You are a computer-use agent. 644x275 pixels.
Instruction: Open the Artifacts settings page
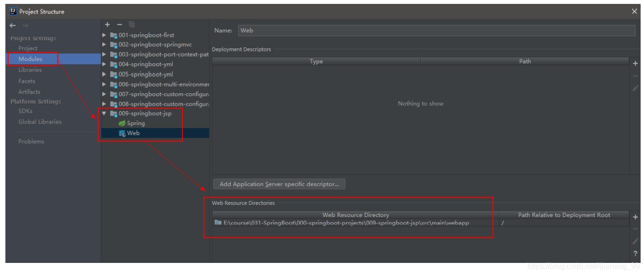click(30, 91)
